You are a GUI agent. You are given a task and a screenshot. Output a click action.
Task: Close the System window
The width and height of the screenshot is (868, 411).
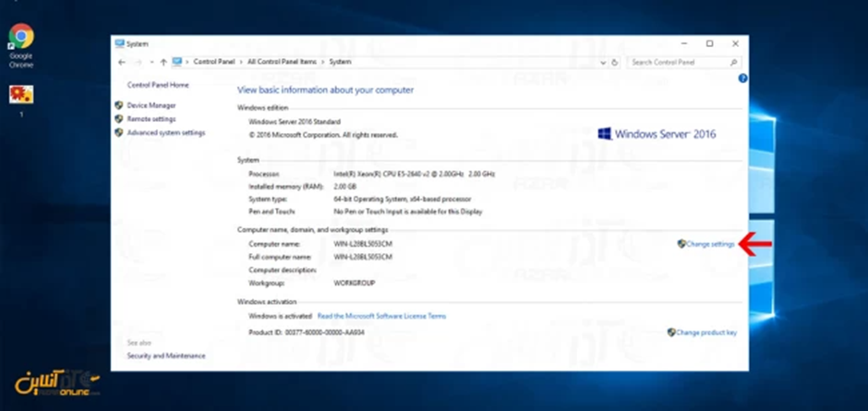point(735,43)
